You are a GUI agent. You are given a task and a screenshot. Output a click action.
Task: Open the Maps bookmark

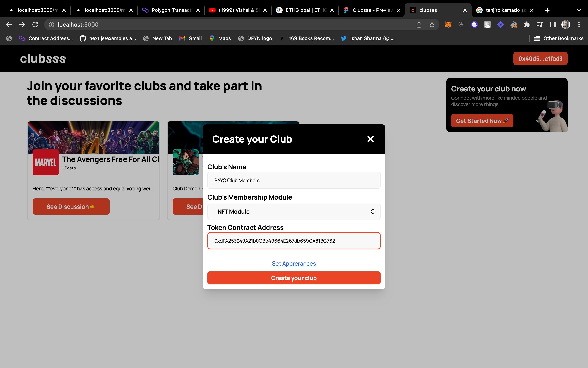[x=220, y=38]
